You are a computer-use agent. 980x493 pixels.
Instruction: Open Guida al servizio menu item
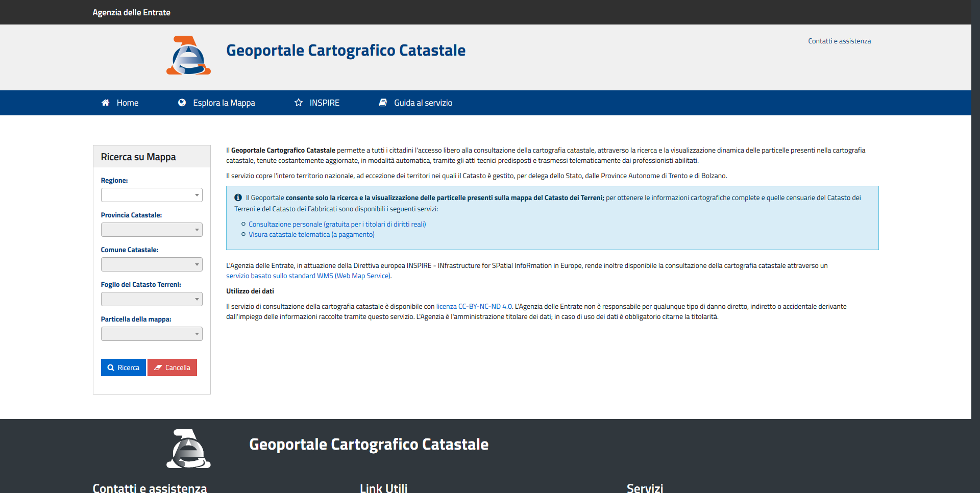point(415,103)
